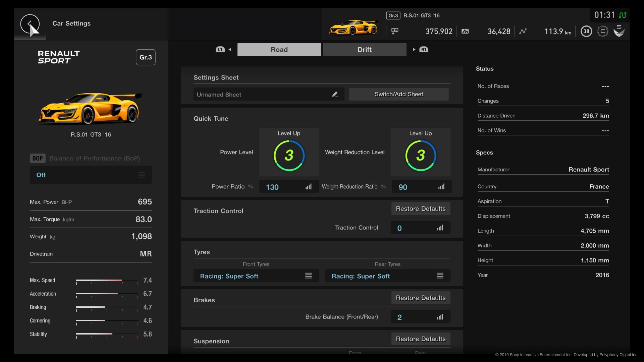The height and width of the screenshot is (362, 644).
Task: Click the driver level 38 badge
Action: 586,31
